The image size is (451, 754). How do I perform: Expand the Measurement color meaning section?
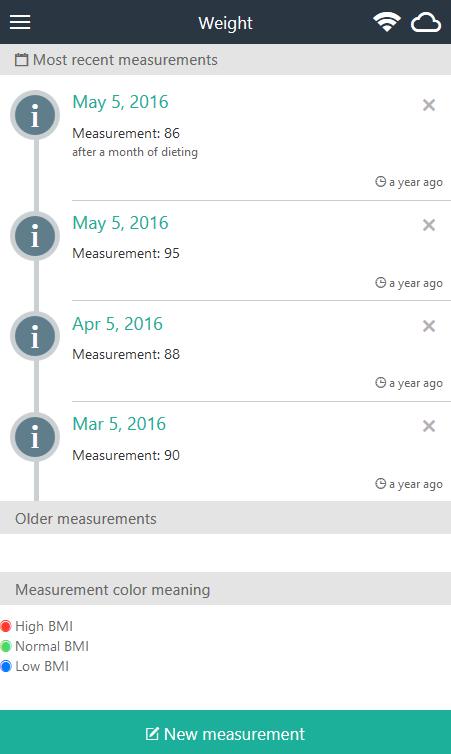coord(226,589)
